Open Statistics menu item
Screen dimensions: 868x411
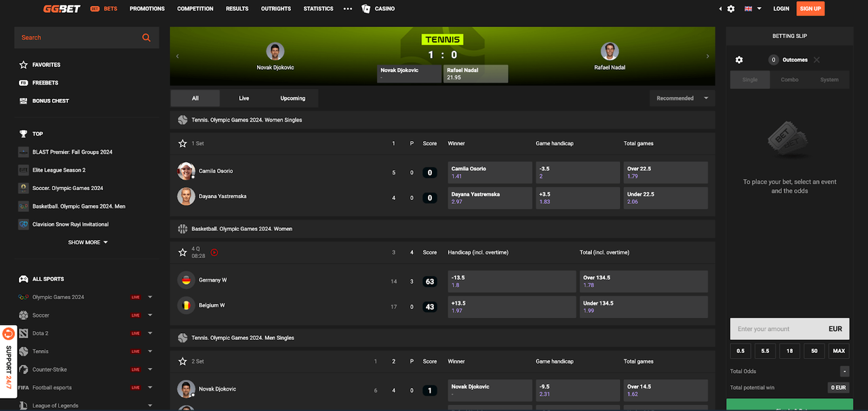pyautogui.click(x=318, y=9)
